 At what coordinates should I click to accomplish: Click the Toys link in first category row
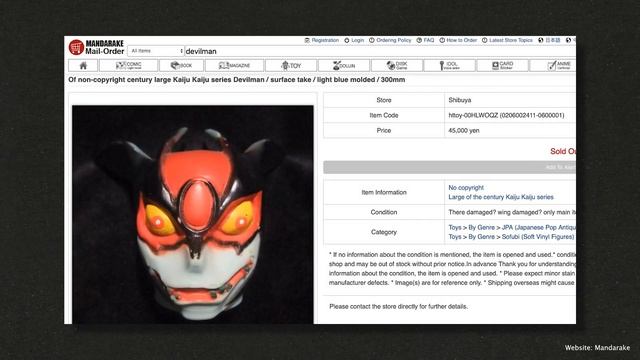point(455,227)
